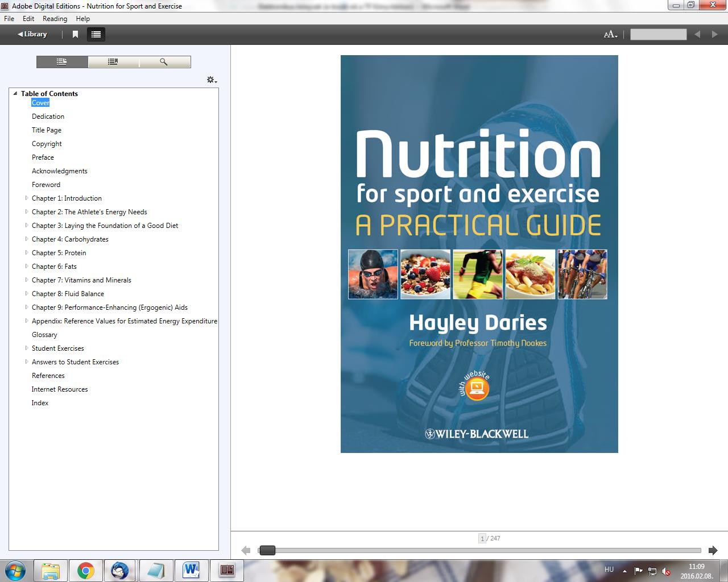This screenshot has height=582, width=728.
Task: Open the Dedication entry
Action: point(48,117)
